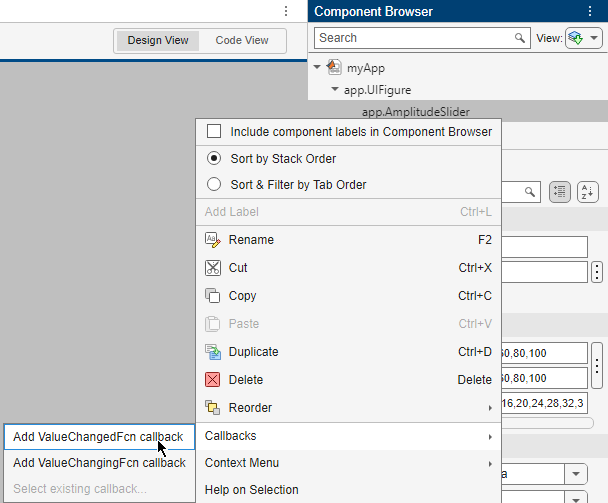
Task: Collapse the app.UIFigure tree node
Action: point(335,90)
